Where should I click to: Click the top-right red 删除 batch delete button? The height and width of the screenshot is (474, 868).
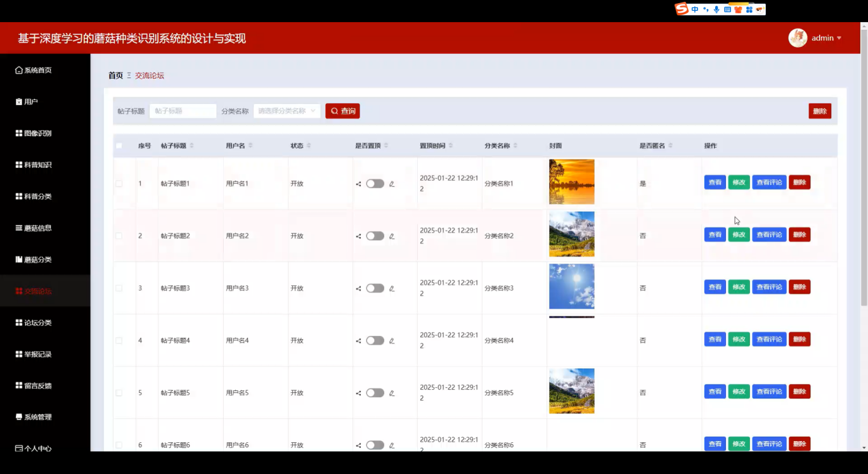(820, 111)
